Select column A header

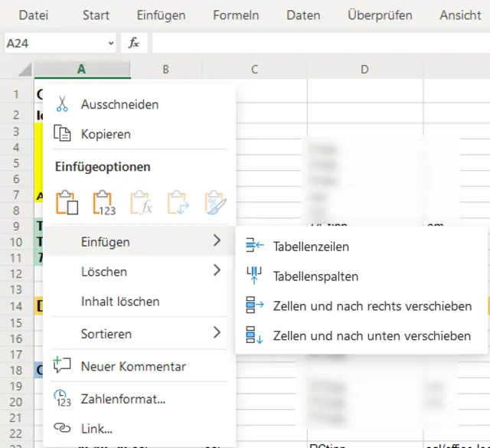coord(82,69)
